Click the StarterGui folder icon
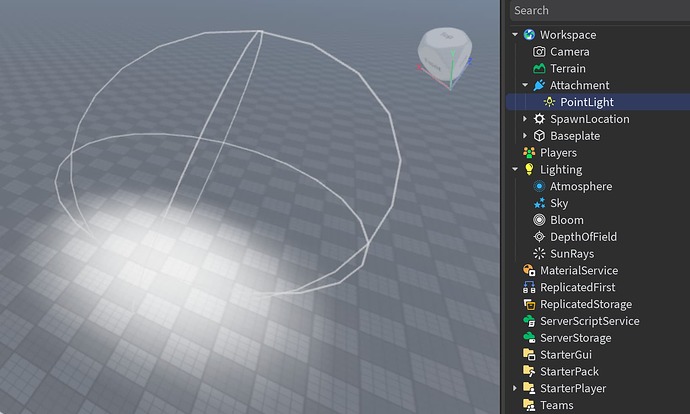This screenshot has width=690, height=414. (529, 354)
